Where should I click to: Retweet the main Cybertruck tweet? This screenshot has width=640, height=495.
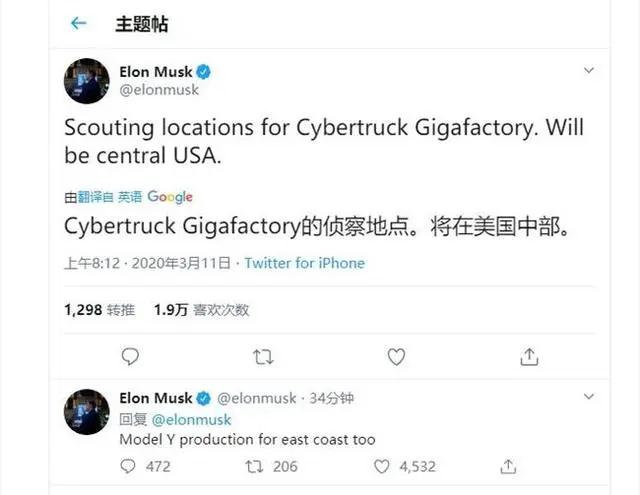click(263, 356)
